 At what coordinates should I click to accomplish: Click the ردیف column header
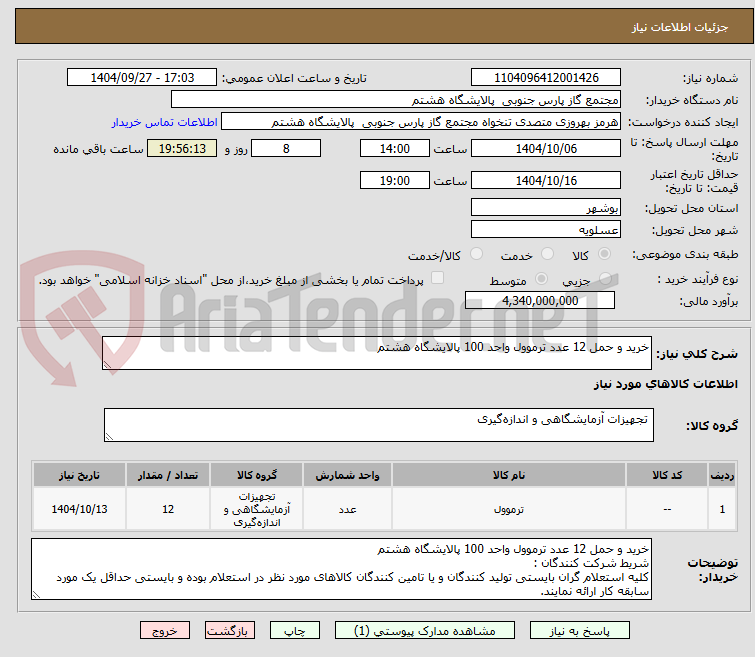pyautogui.click(x=722, y=475)
